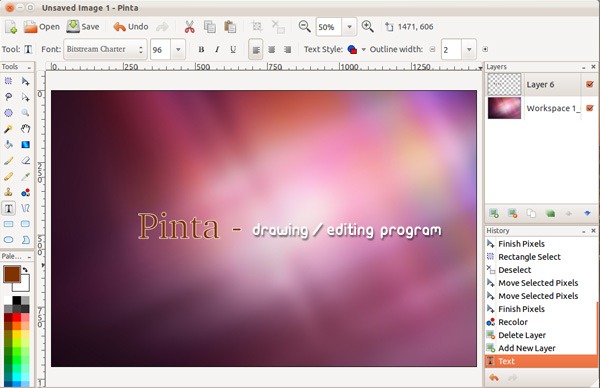
Task: Zoom out with the minus magnifier
Action: (x=305, y=26)
